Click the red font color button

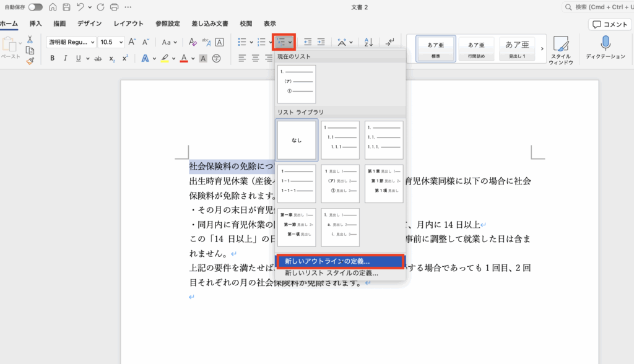pos(184,58)
